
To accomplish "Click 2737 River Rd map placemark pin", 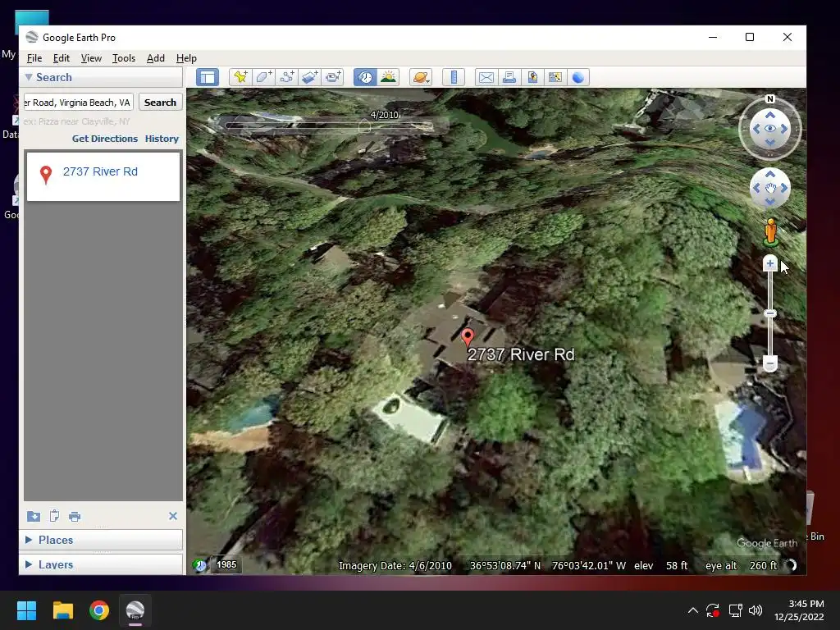I will click(467, 337).
